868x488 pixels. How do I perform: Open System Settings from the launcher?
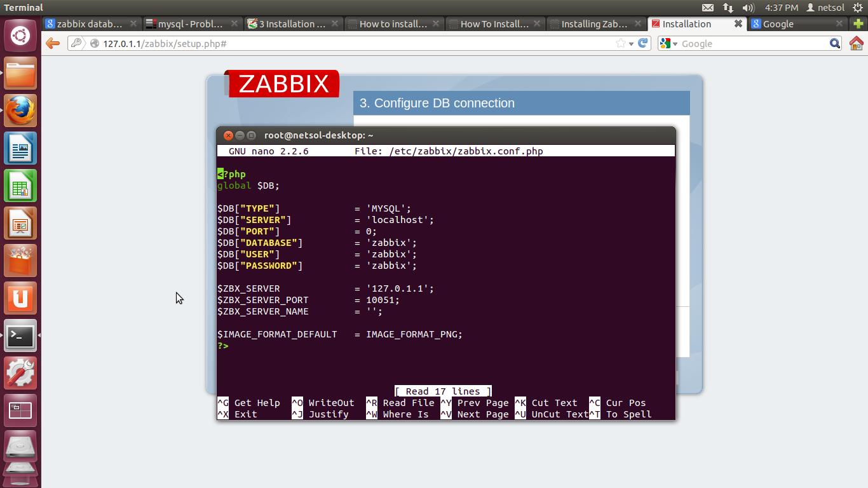[x=20, y=373]
